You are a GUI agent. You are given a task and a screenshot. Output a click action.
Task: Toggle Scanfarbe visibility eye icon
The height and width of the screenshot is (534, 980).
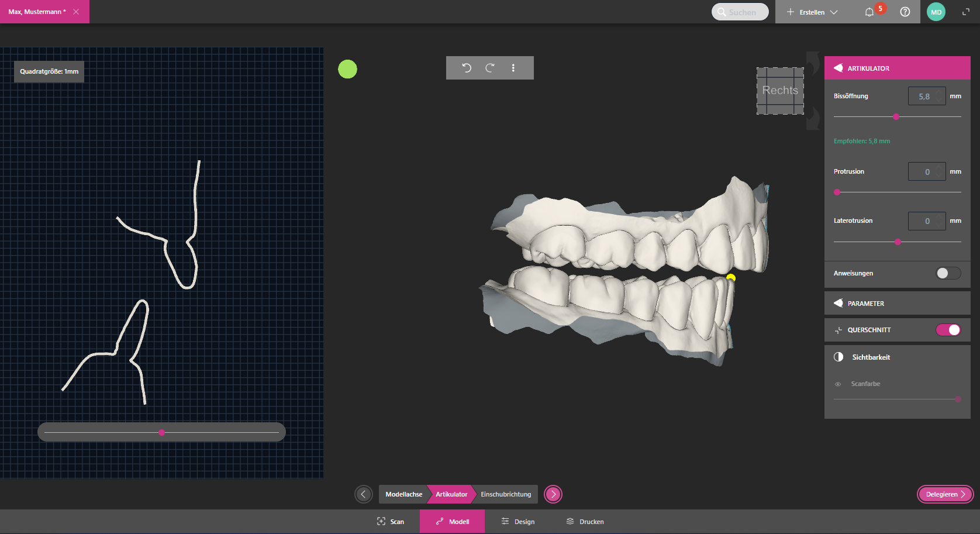tap(838, 384)
